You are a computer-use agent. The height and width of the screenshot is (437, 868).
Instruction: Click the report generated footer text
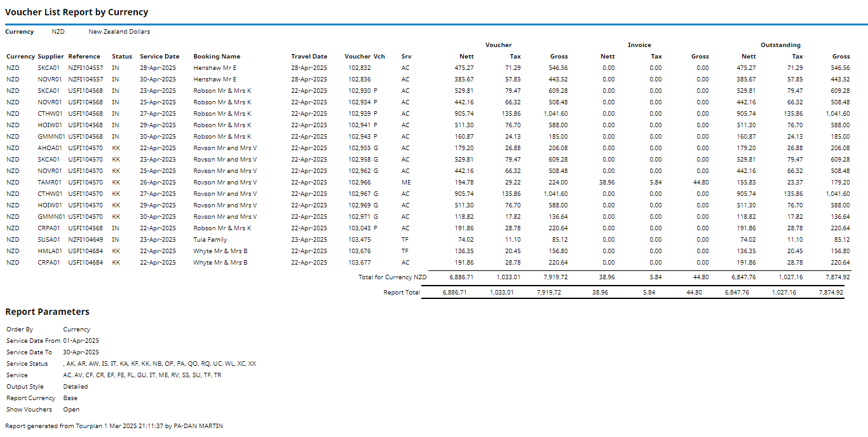(114, 426)
